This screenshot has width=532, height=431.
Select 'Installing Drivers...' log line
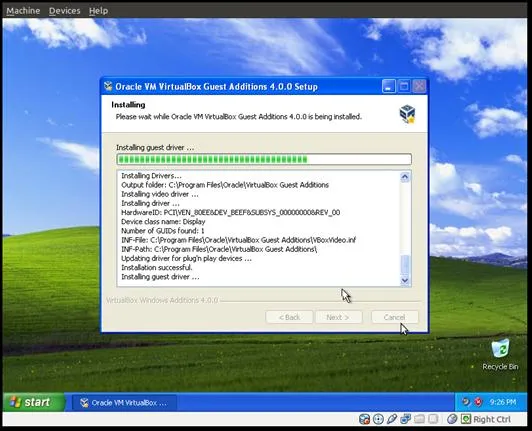point(151,176)
